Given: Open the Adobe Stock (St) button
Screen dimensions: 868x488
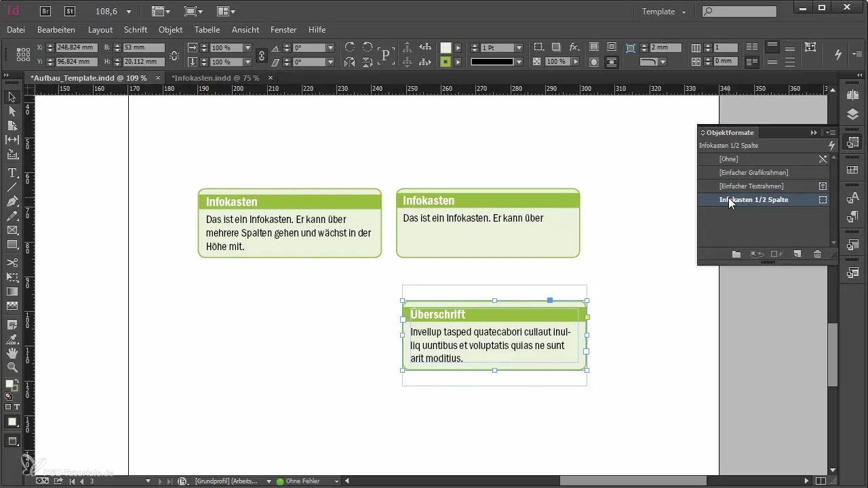Looking at the screenshot, I should click(70, 11).
